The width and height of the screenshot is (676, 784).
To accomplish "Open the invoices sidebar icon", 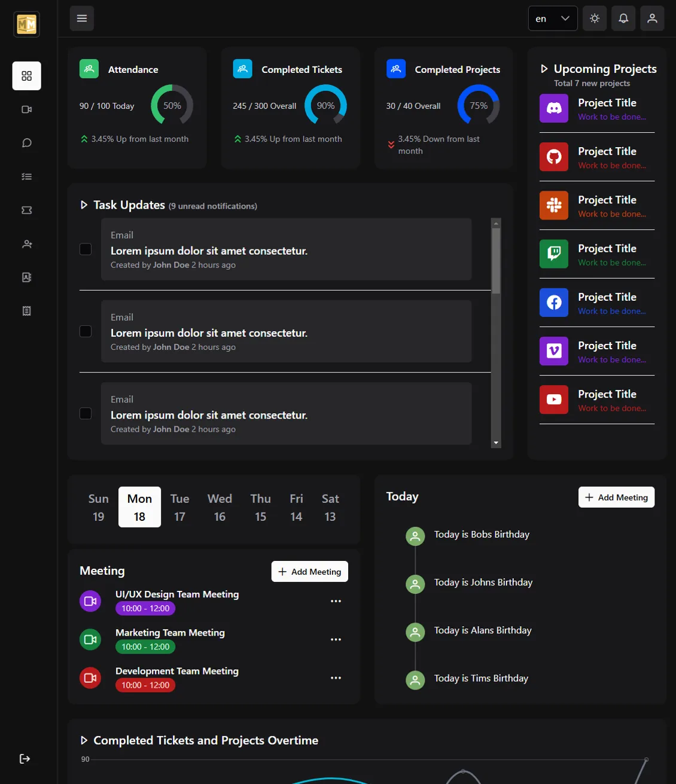I will click(x=26, y=310).
